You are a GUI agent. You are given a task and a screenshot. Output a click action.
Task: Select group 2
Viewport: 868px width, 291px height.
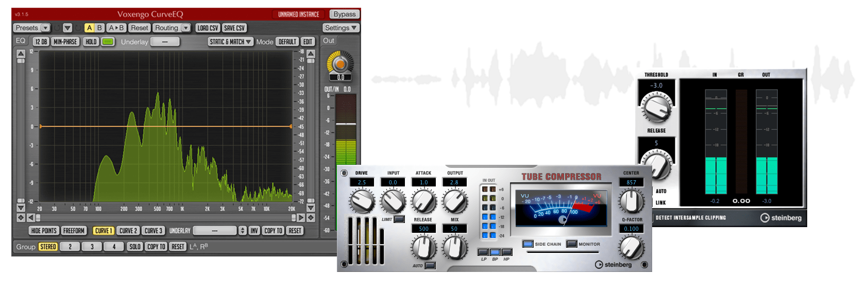[x=70, y=247]
